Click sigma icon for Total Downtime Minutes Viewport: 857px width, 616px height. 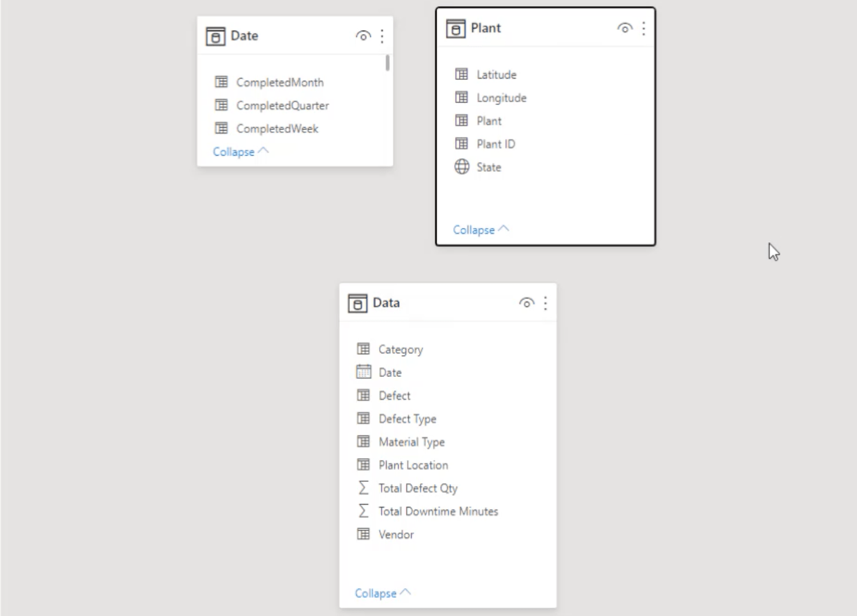(x=363, y=511)
